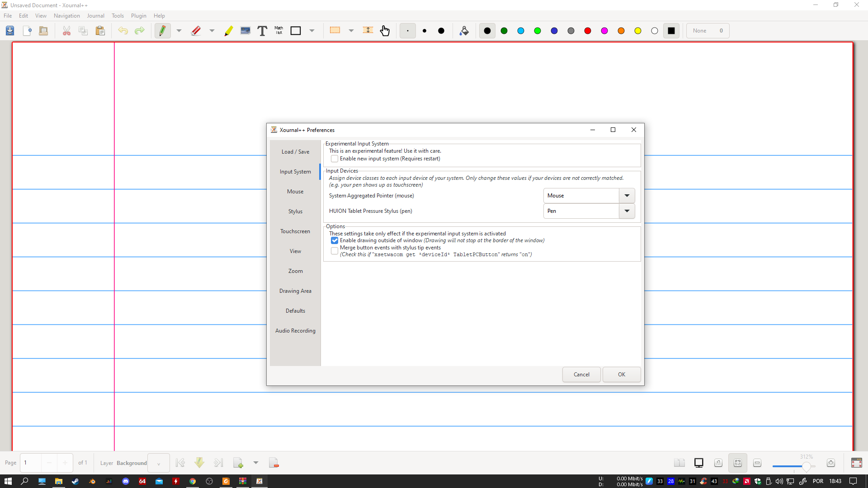Open the Journal menu

pos(95,16)
